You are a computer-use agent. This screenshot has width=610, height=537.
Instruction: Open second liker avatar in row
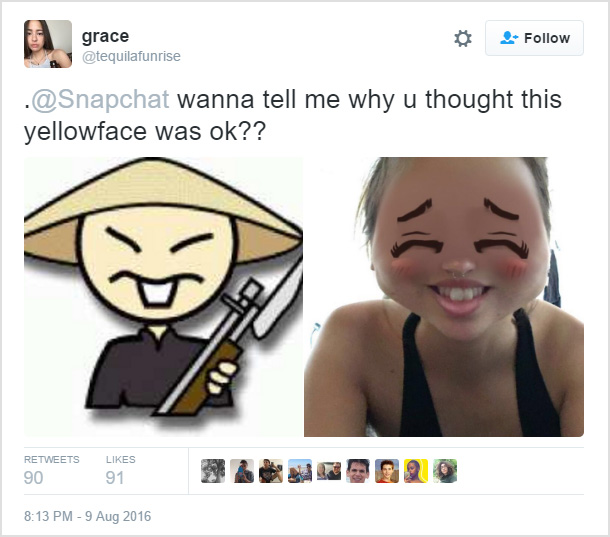coord(242,471)
